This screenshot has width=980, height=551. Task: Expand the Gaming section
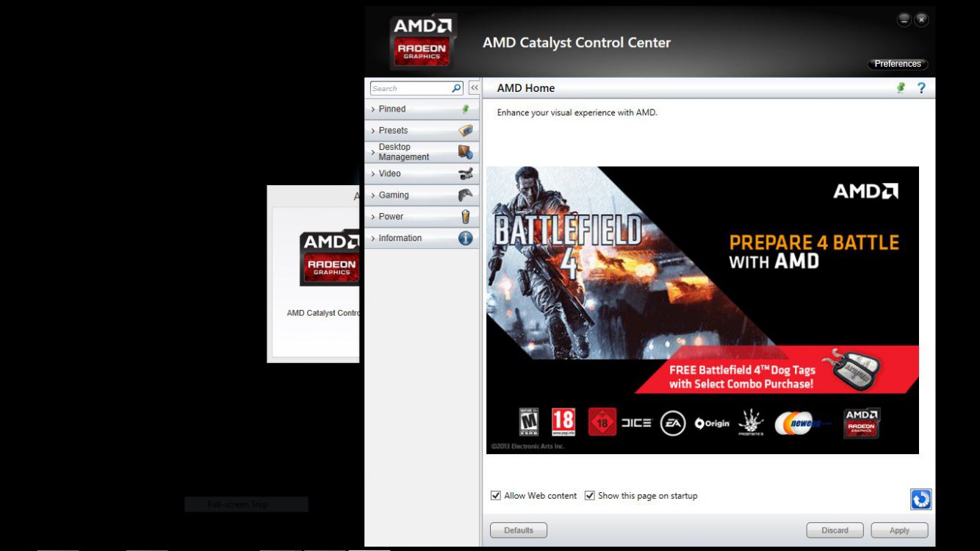click(x=422, y=195)
